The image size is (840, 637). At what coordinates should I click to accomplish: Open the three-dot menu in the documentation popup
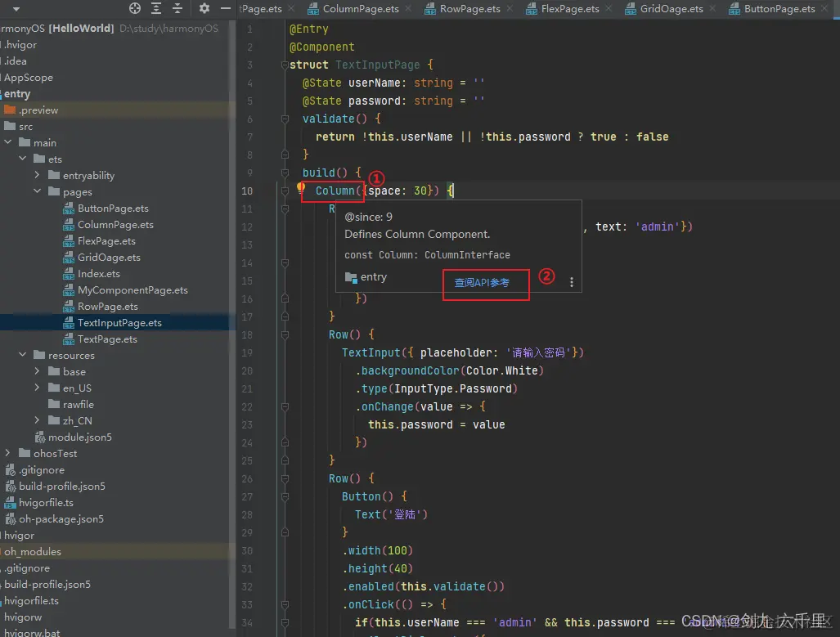click(x=572, y=282)
